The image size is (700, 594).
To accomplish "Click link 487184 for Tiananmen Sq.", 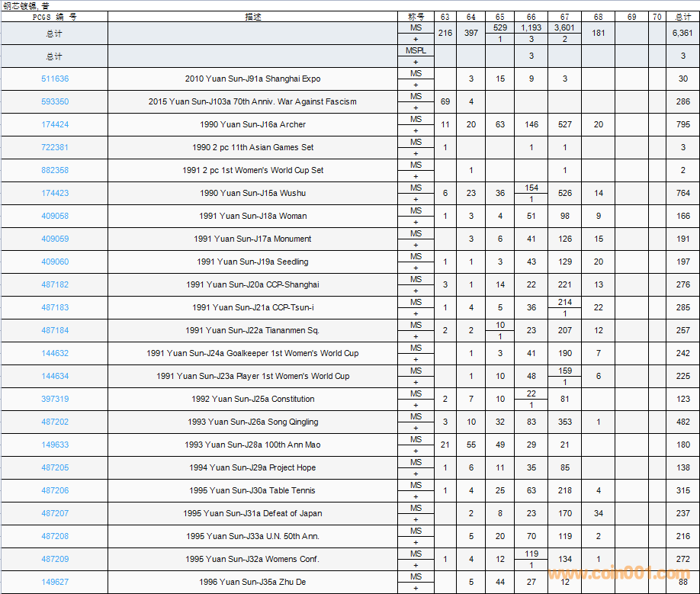I will click(x=54, y=330).
